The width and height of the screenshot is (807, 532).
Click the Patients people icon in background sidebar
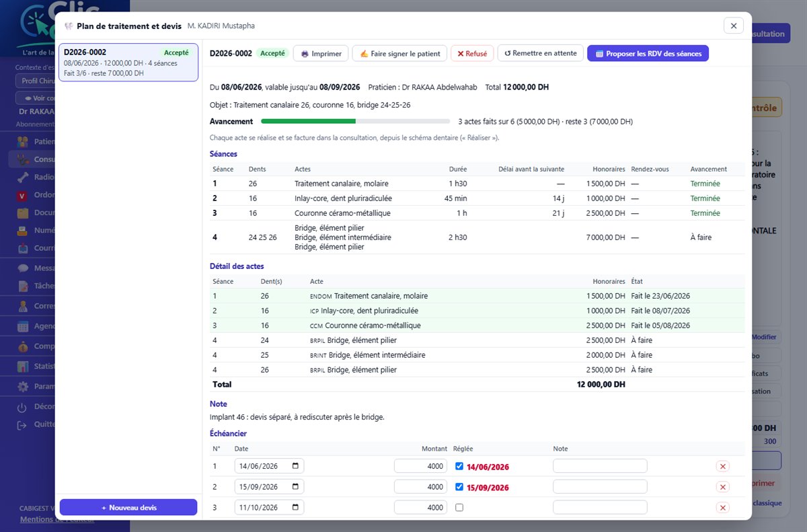tap(23, 142)
